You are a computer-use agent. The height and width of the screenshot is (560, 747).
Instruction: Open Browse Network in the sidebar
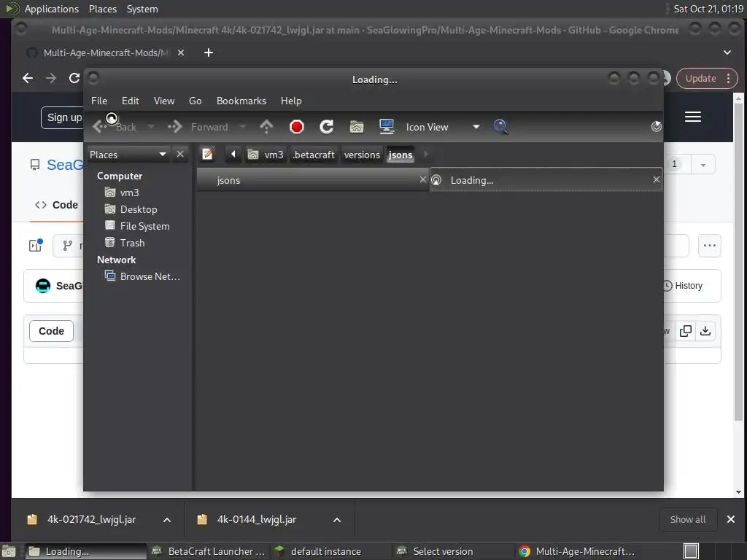(150, 276)
